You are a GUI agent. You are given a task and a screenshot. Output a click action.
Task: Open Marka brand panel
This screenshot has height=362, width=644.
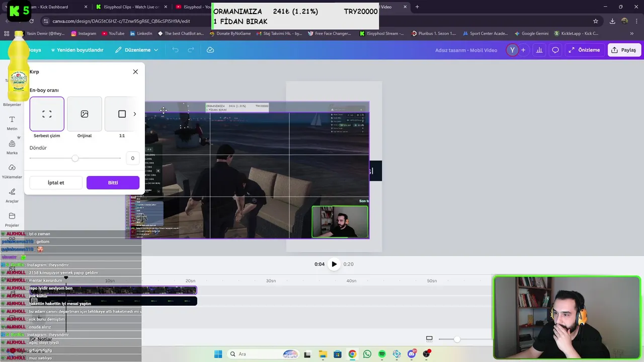pos(12,147)
